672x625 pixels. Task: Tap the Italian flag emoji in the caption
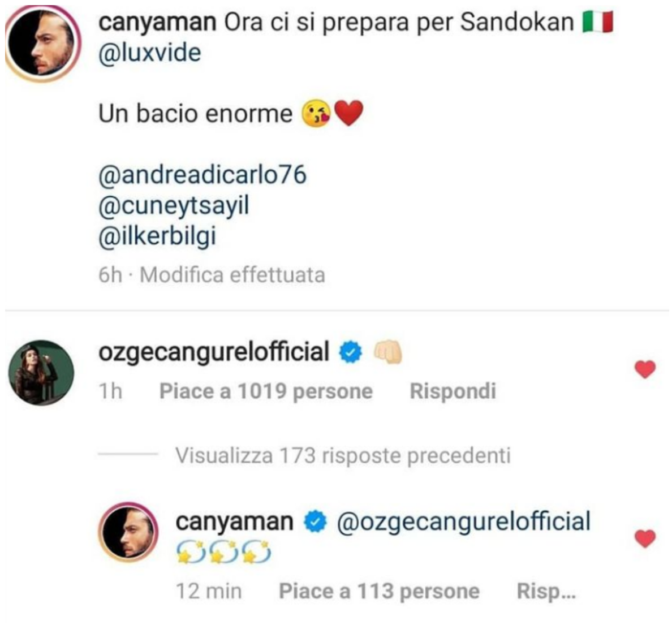tap(598, 22)
